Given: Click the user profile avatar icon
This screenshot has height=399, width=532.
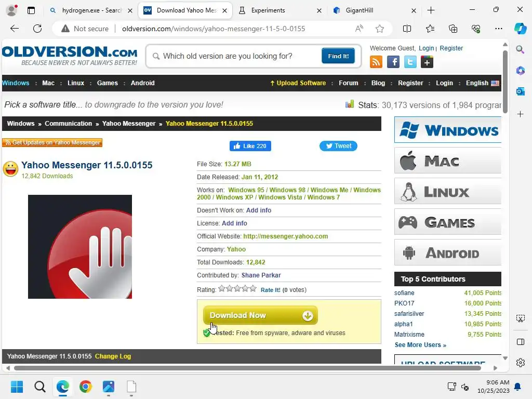Looking at the screenshot, I should 11,10.
